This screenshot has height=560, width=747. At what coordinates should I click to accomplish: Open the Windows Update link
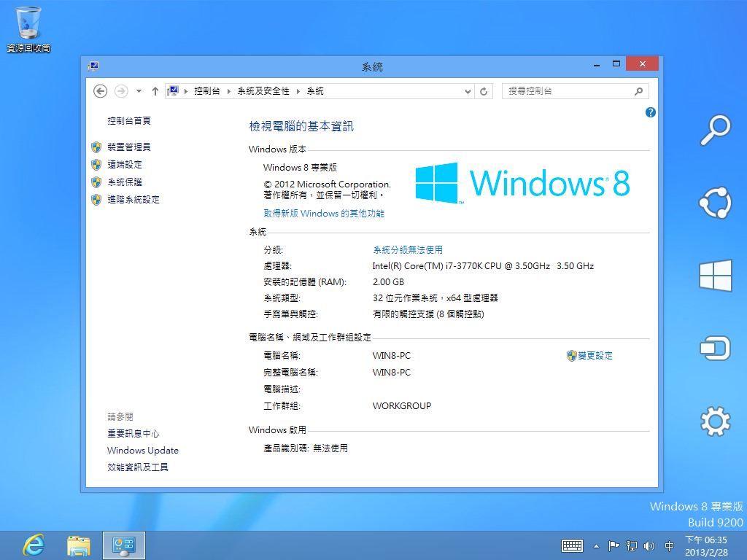143,451
